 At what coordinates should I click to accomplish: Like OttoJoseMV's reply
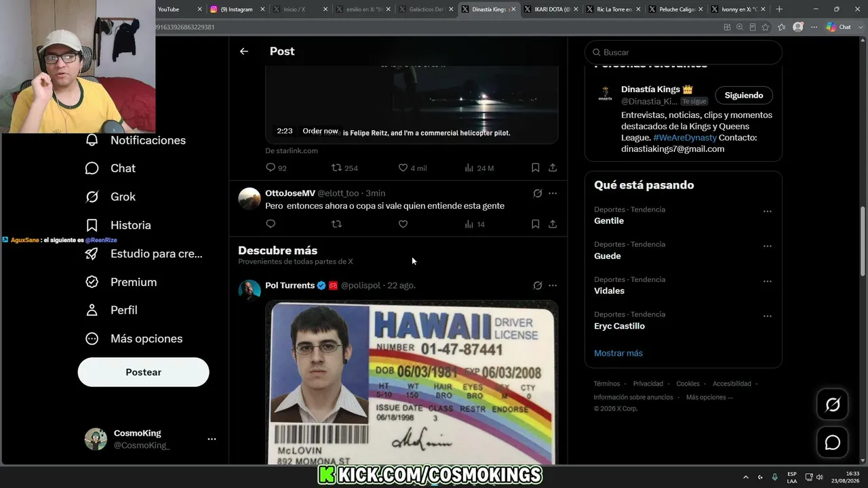(x=403, y=224)
